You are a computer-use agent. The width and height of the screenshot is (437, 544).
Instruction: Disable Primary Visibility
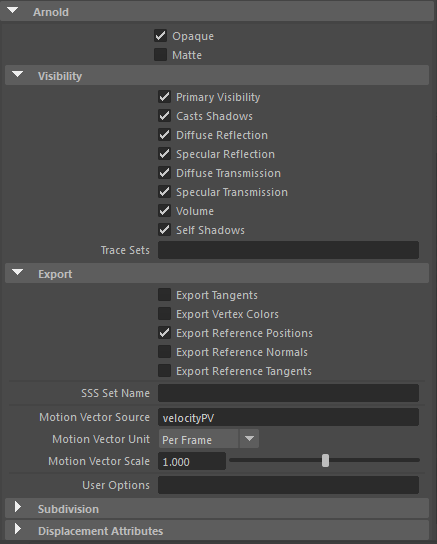164,97
